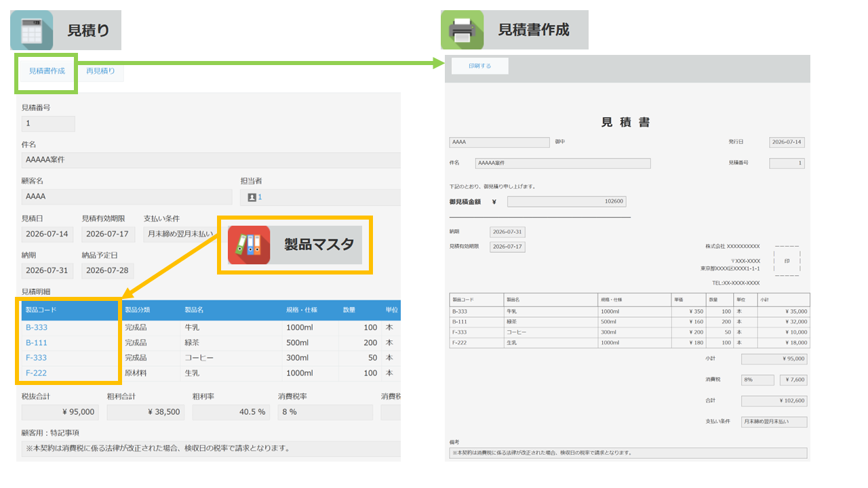This screenshot has width=868, height=488.
Task: Click 牛乳 product name in 見積明細
Action: 193,327
